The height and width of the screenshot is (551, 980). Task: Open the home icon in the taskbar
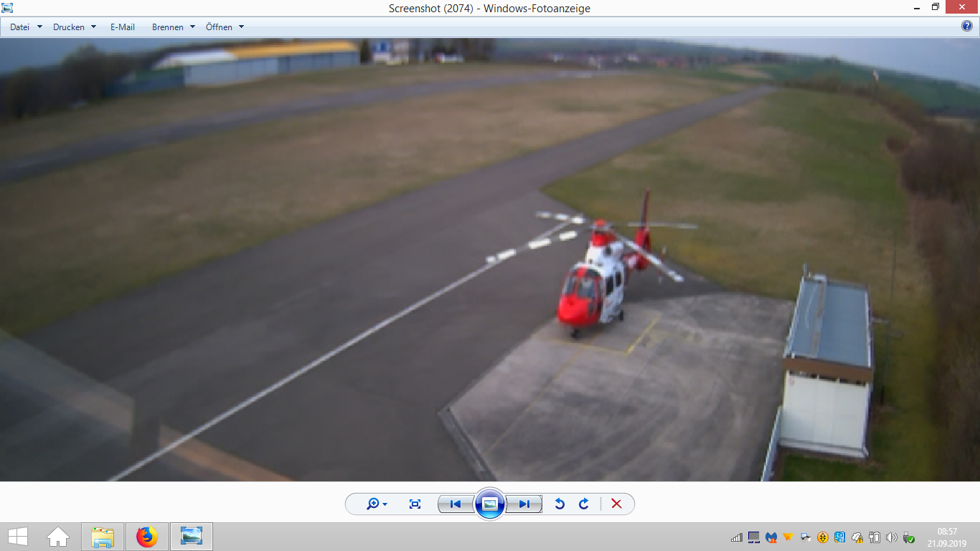click(x=58, y=537)
